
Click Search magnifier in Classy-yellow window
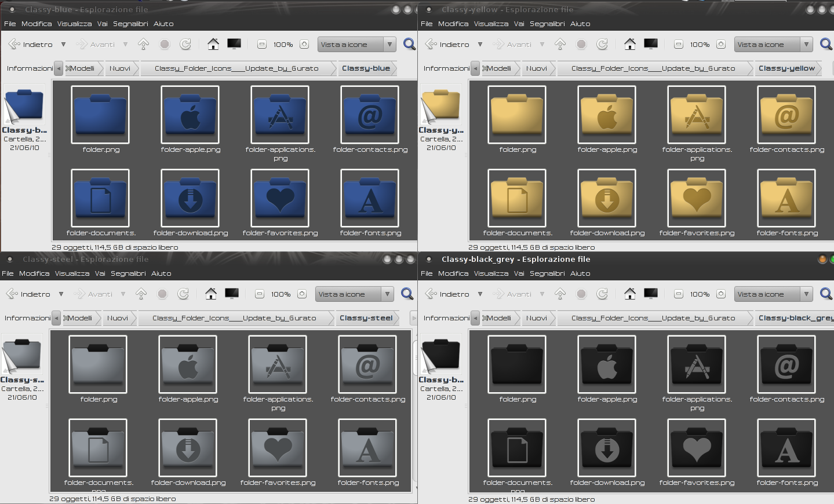[x=826, y=44]
